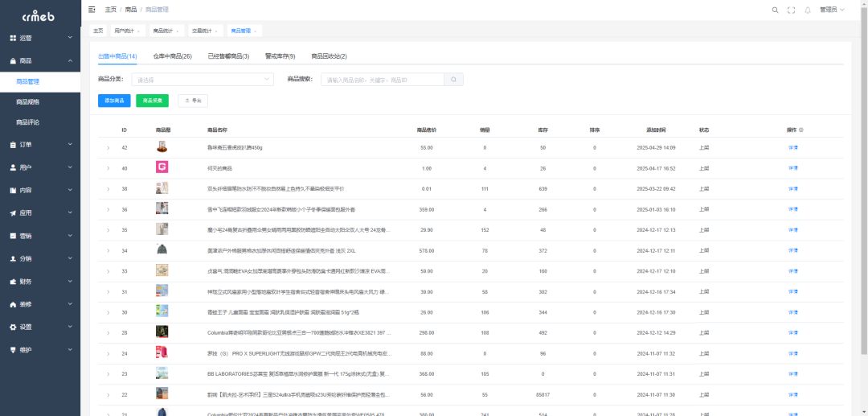Click the settings gear beside the 操作 column header

(801, 130)
